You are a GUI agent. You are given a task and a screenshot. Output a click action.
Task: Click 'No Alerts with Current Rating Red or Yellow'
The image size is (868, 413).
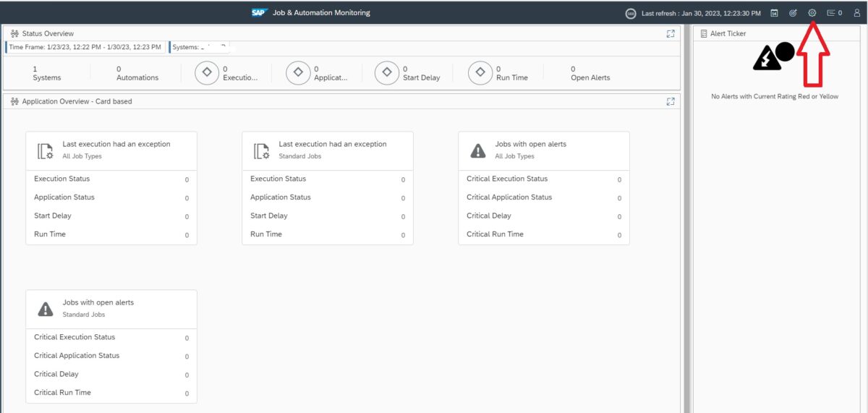click(x=775, y=96)
